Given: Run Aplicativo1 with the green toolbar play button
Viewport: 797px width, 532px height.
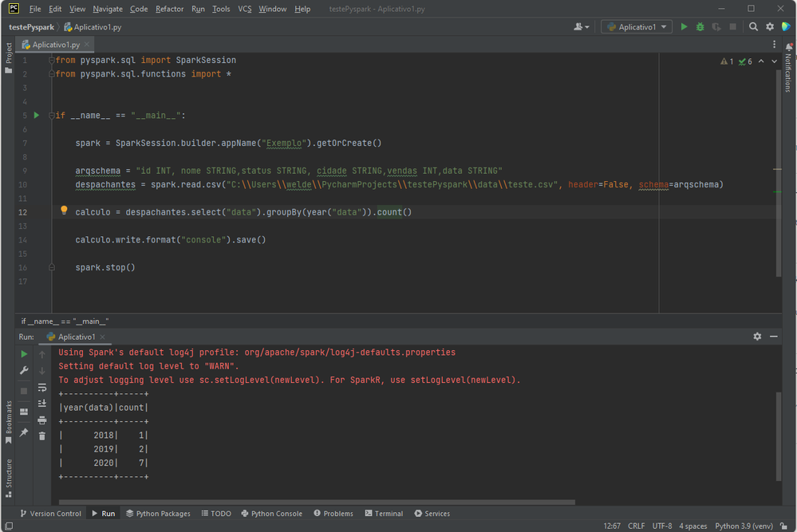Looking at the screenshot, I should coord(684,27).
